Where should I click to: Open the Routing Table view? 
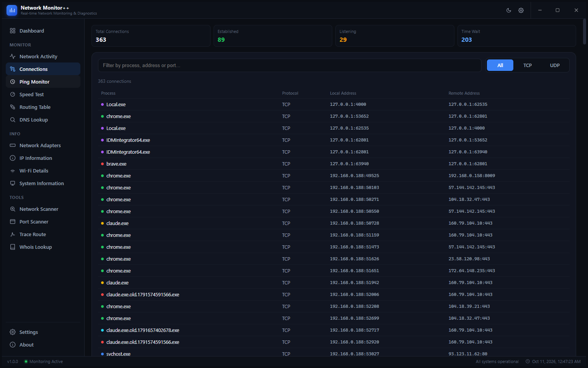[x=43, y=107]
